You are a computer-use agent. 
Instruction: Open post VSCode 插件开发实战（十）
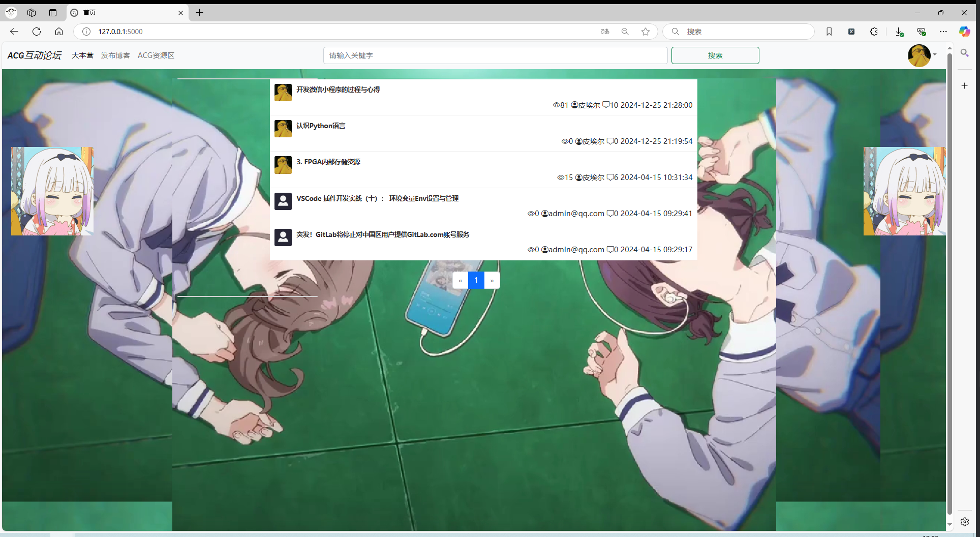point(377,198)
